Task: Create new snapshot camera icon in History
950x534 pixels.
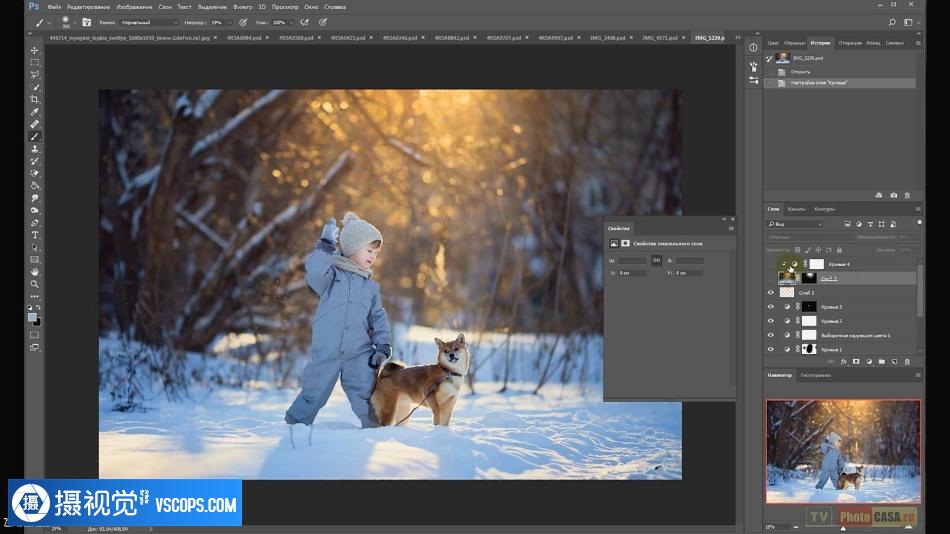Action: click(893, 195)
